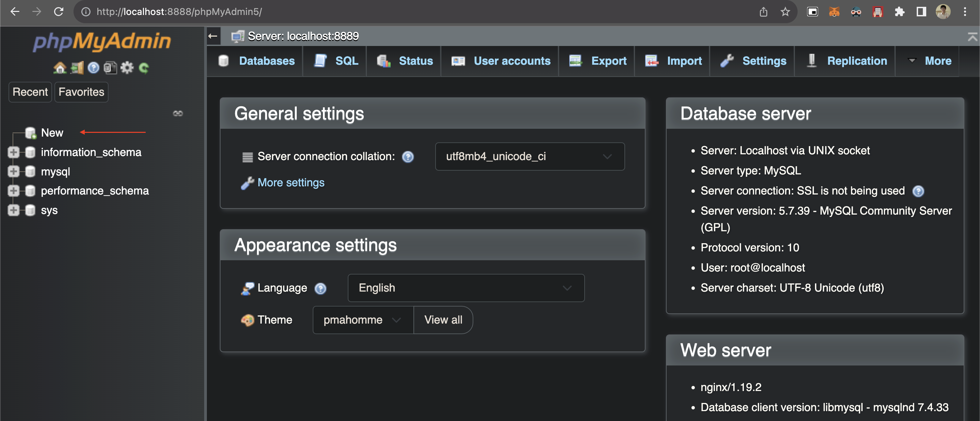Image resolution: width=980 pixels, height=421 pixels.
Task: Expand the information_schema database node
Action: [x=13, y=152]
